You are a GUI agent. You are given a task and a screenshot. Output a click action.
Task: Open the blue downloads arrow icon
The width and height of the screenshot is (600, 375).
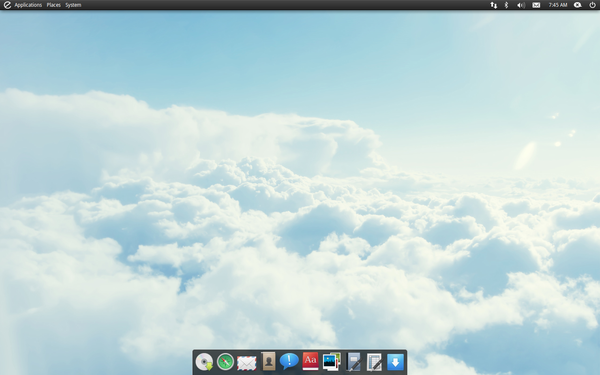pyautogui.click(x=395, y=362)
